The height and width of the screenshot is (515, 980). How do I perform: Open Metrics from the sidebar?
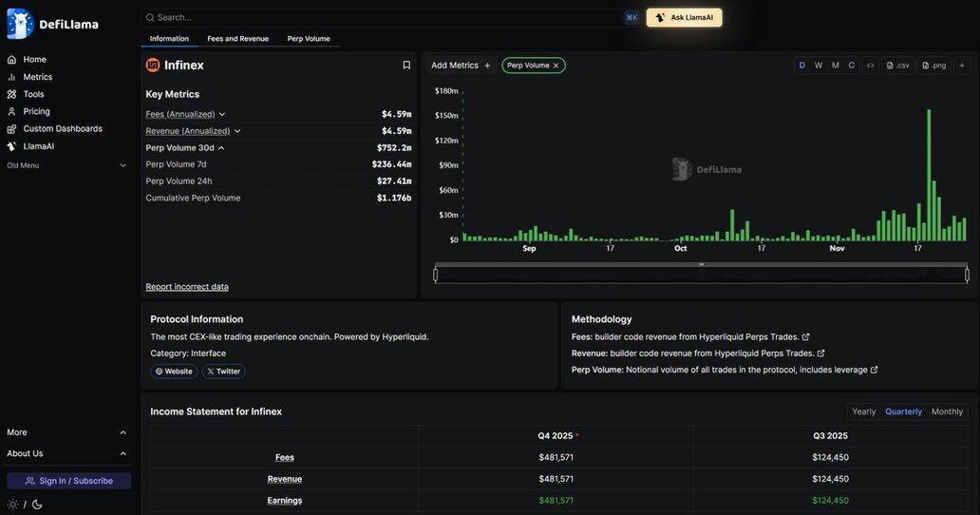[x=37, y=77]
